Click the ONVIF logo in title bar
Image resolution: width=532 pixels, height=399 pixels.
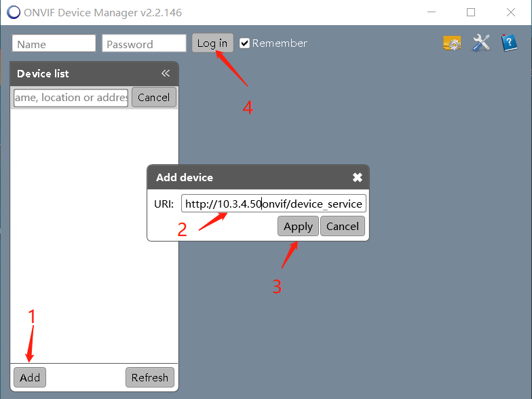coord(14,12)
